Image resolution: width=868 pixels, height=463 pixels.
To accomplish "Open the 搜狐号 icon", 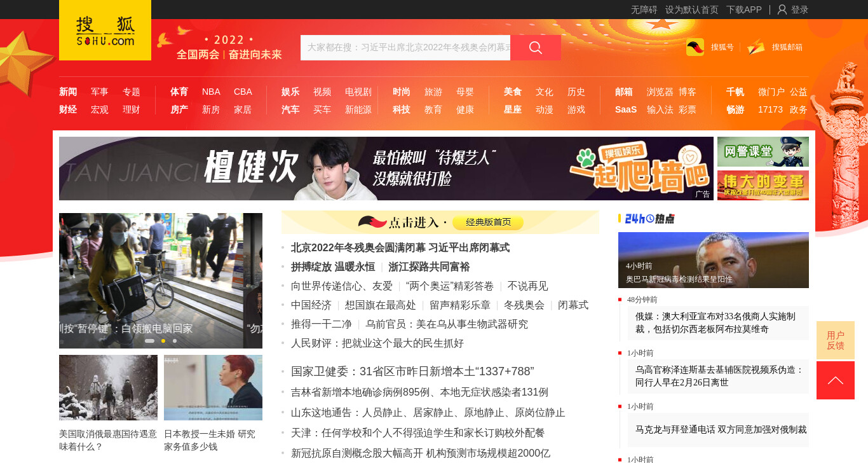I will [695, 47].
